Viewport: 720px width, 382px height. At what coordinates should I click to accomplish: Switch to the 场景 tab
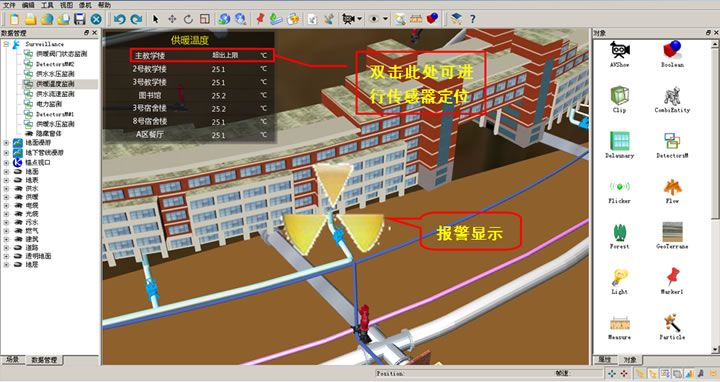click(12, 360)
